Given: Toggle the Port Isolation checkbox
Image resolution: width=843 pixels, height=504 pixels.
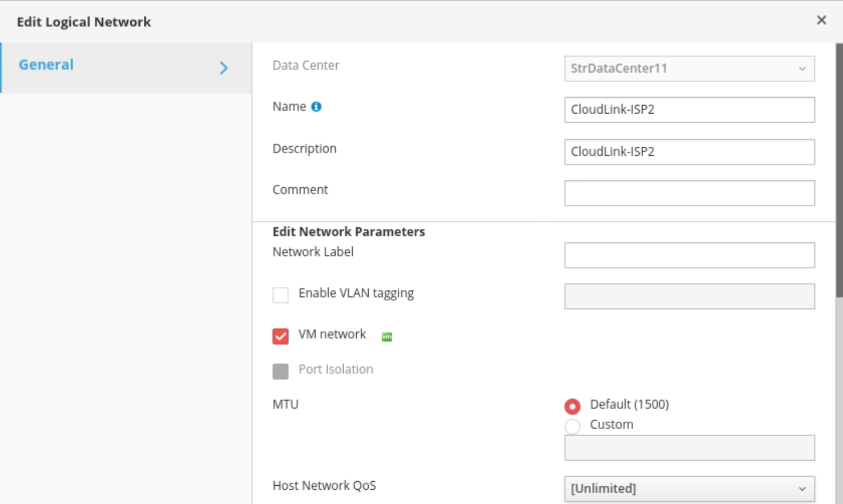Looking at the screenshot, I should coord(280,371).
